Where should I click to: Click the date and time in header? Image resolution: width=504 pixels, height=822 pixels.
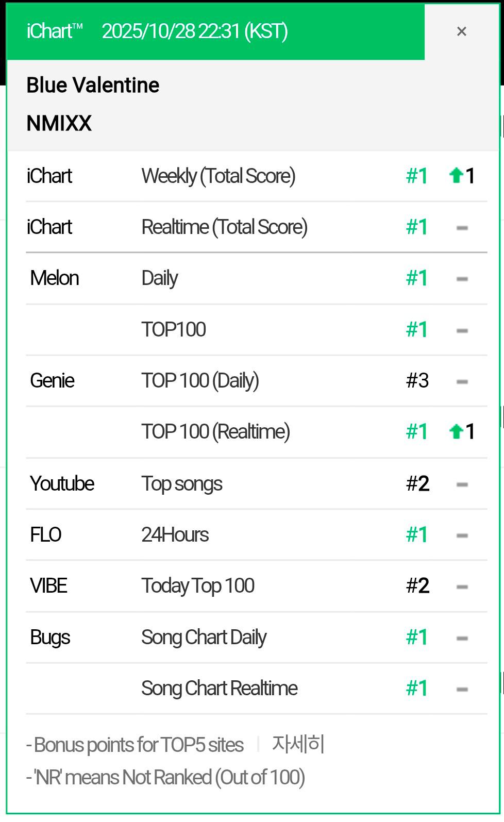(195, 31)
